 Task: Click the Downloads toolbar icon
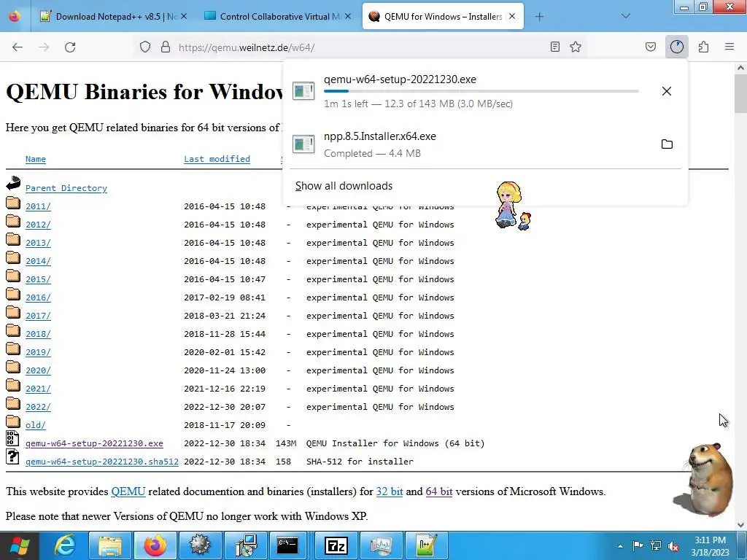point(676,47)
